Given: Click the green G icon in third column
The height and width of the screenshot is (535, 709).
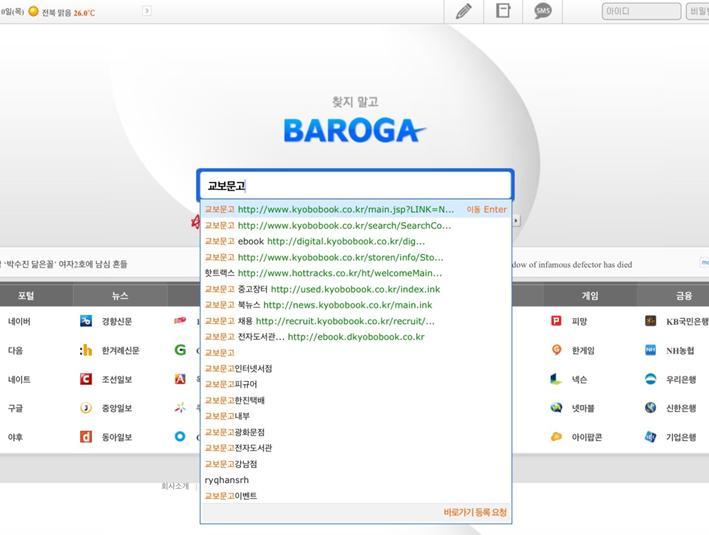Looking at the screenshot, I should click(180, 350).
